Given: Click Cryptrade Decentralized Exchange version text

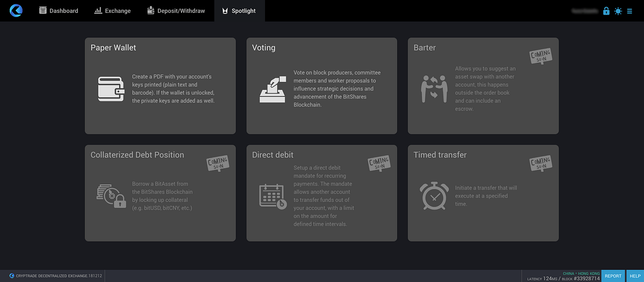Looking at the screenshot, I should 58,276.
